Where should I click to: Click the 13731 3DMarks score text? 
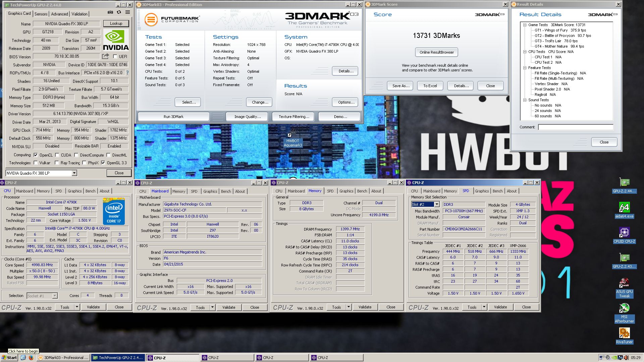[436, 36]
